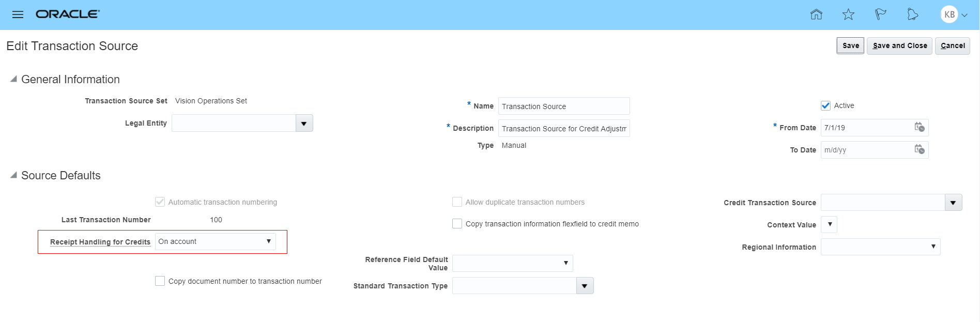This screenshot has height=322, width=980.
Task: Open the Credit Transaction Source dropdown
Action: (x=953, y=203)
